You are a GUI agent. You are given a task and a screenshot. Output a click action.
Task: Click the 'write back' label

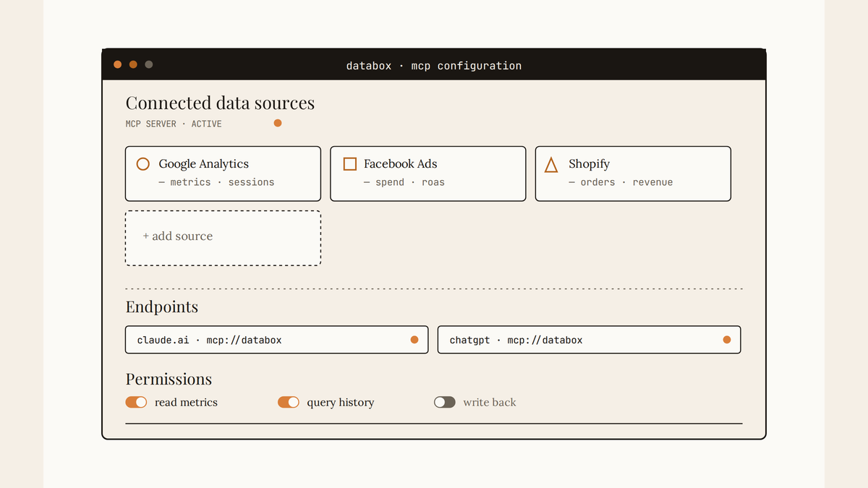click(x=490, y=402)
